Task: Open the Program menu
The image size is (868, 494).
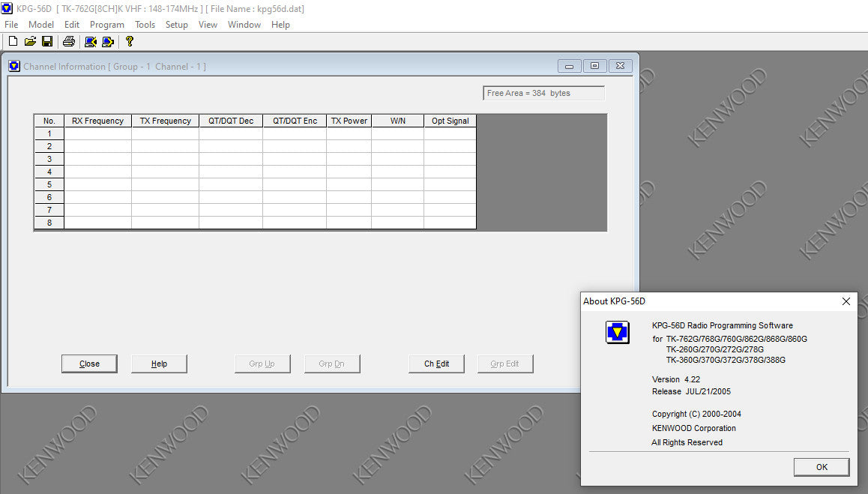Action: [x=107, y=25]
